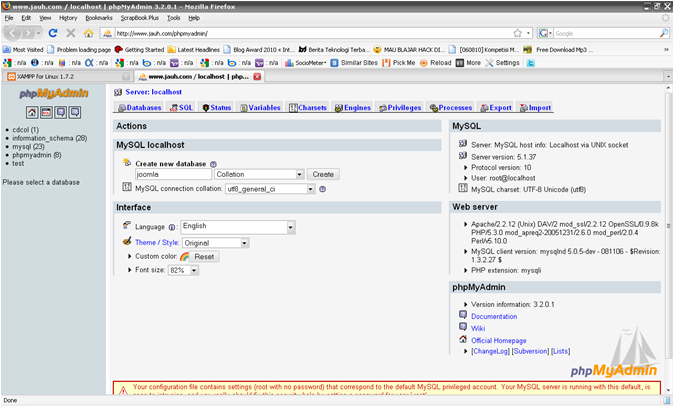Click the Create database button
This screenshot has width=676, height=411.
[323, 174]
